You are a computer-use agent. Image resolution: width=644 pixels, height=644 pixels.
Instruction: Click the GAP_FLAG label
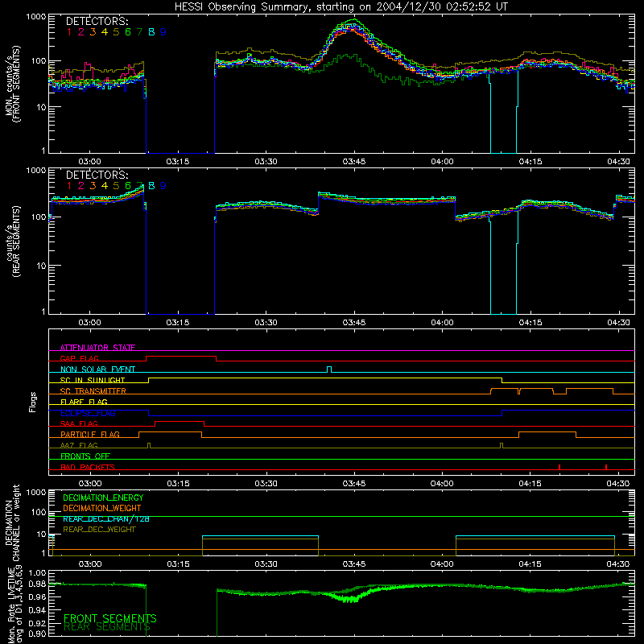(x=79, y=358)
